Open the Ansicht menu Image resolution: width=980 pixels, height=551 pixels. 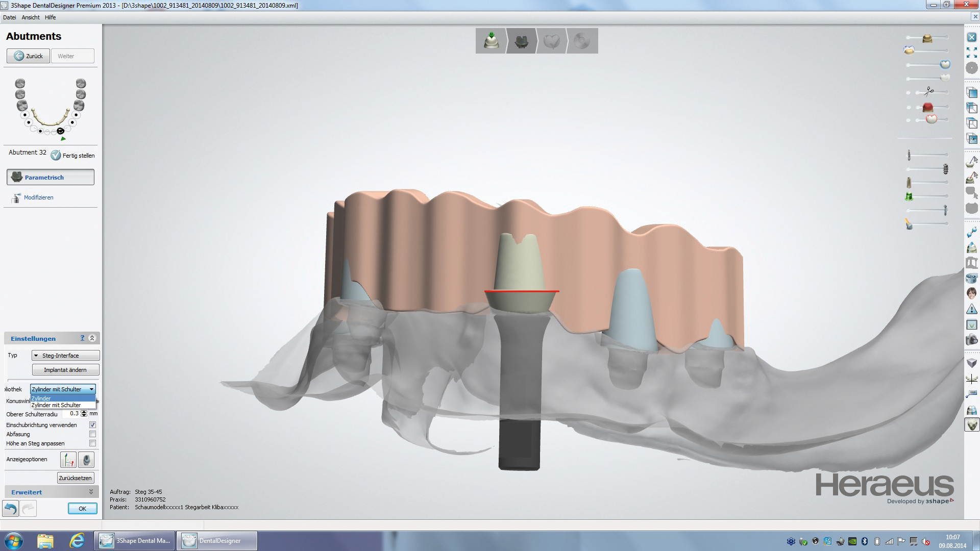[x=31, y=17]
